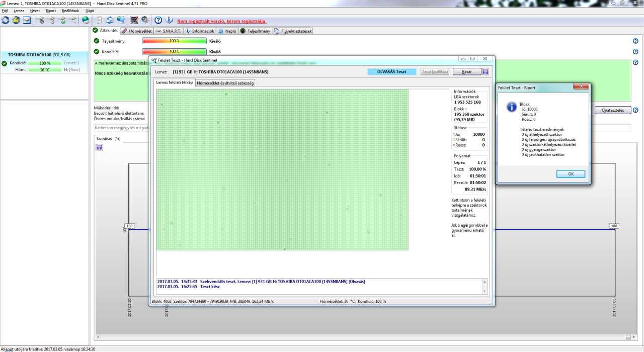Open the Riport menu
The width and height of the screenshot is (644, 352).
(51, 11)
